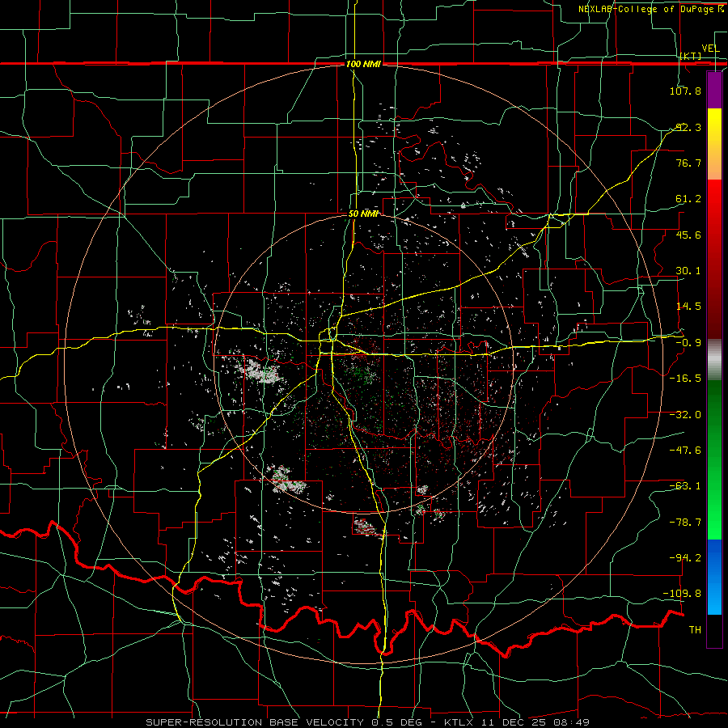Screen dimensions: 728x728
Task: Select the 61.2 velocity scale value
Action: (x=688, y=199)
